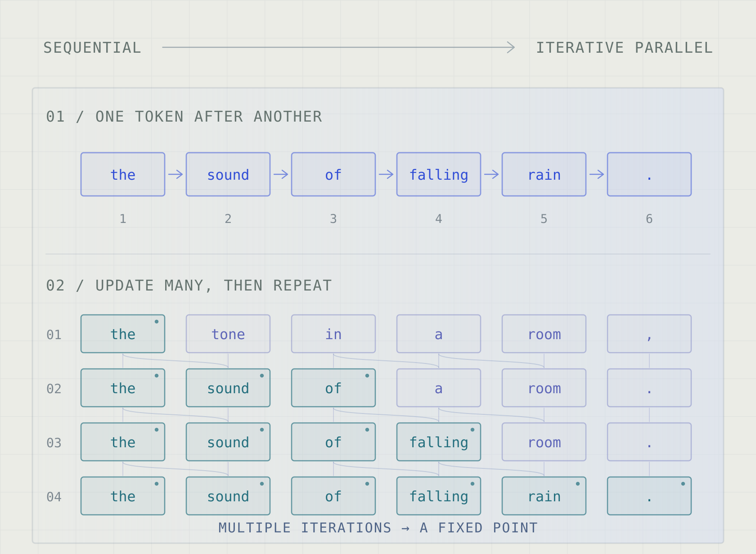Select the "falling" token in iteration row 03

click(439, 442)
